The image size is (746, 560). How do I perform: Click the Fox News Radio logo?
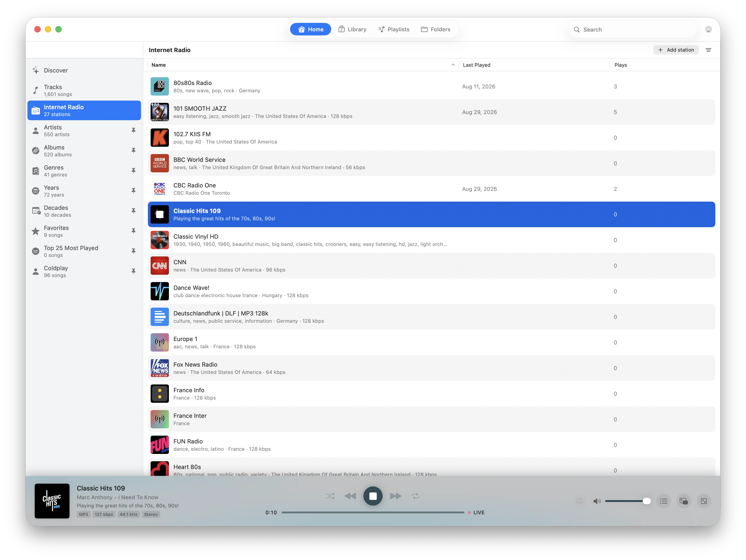[x=160, y=368]
